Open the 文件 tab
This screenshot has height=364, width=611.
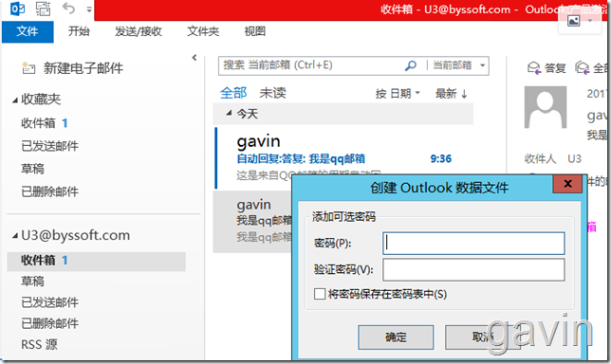pyautogui.click(x=28, y=31)
